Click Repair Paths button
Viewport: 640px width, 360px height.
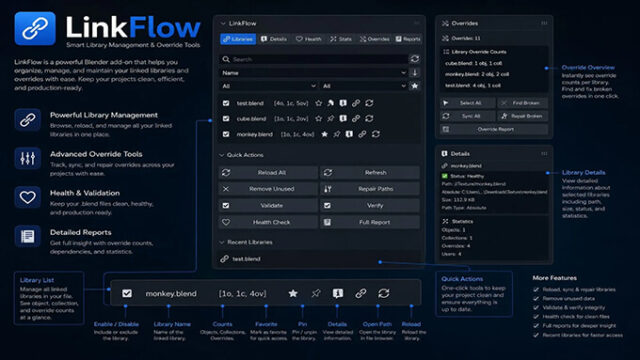coord(370,189)
